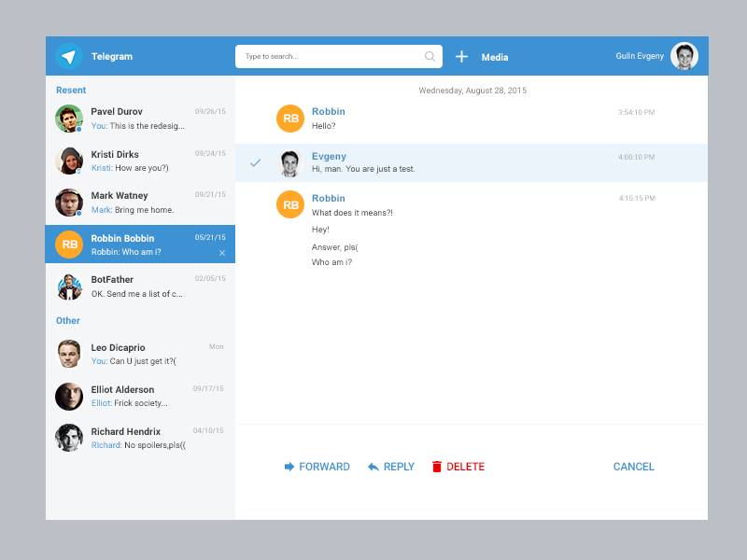Image resolution: width=747 pixels, height=560 pixels.
Task: Click Mark Watney's avatar
Action: (69, 203)
